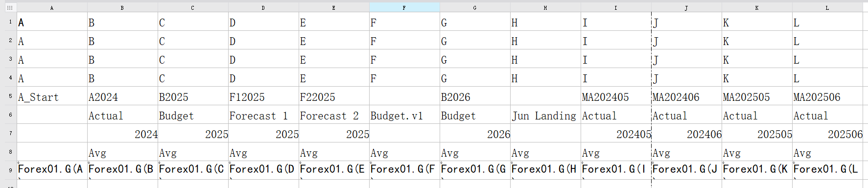The width and height of the screenshot is (868, 188).
Task: Click the Forex01.G(A cell
Action: [x=52, y=170]
